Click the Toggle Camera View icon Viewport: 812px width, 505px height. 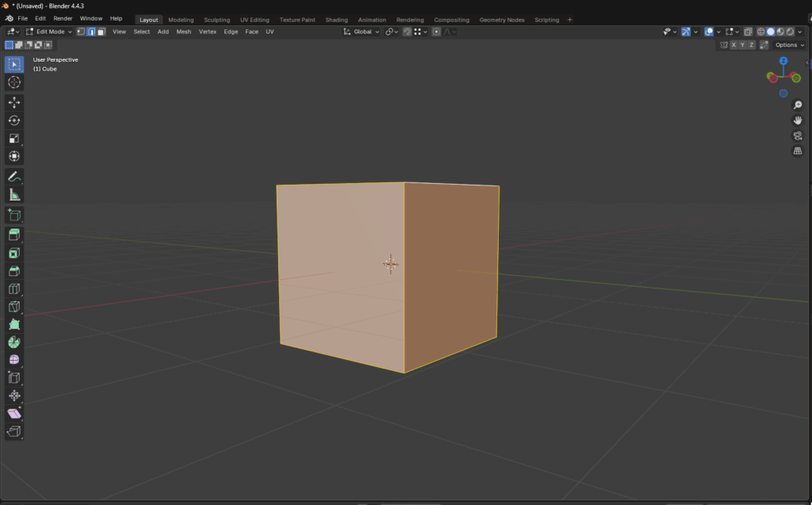coord(798,136)
